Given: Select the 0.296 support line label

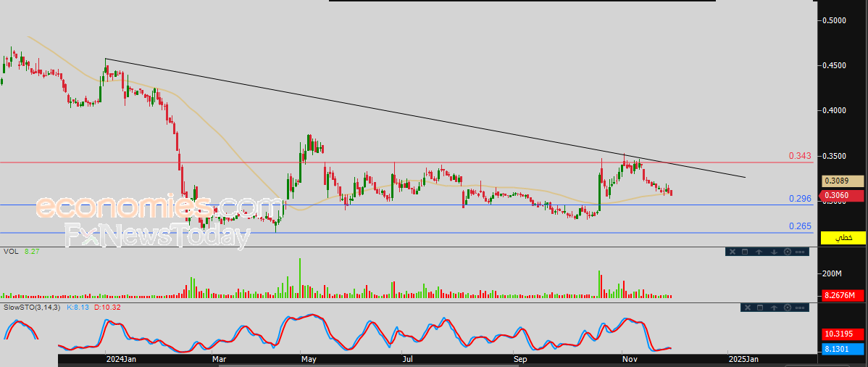Looking at the screenshot, I should pos(799,198).
